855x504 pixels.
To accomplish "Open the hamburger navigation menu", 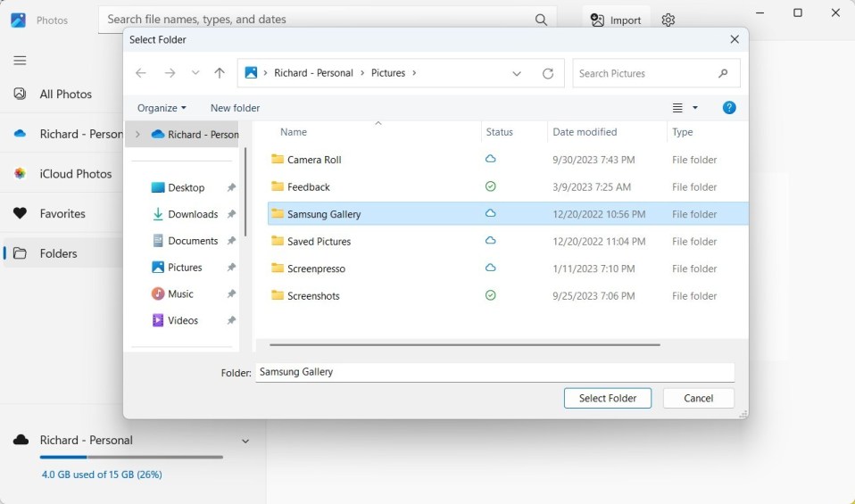I will click(20, 61).
